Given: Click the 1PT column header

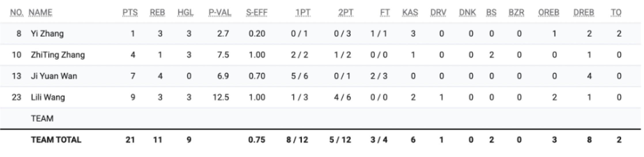Looking at the screenshot, I should pos(303,13).
